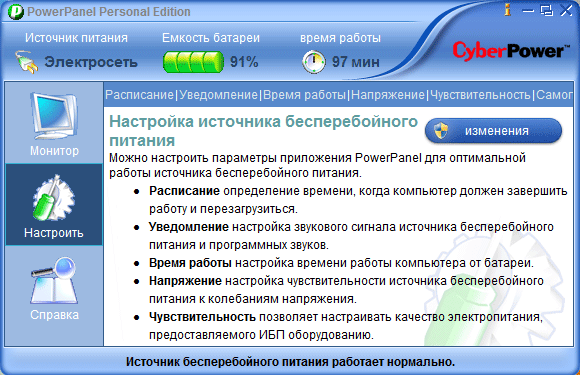Open the Время работы tab
580x375 pixels.
tap(304, 95)
